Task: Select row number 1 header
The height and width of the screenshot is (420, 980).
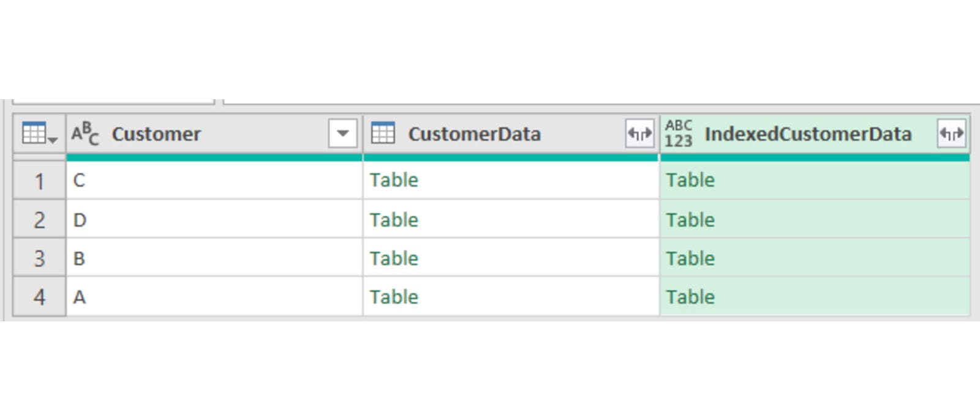Action: point(39,181)
